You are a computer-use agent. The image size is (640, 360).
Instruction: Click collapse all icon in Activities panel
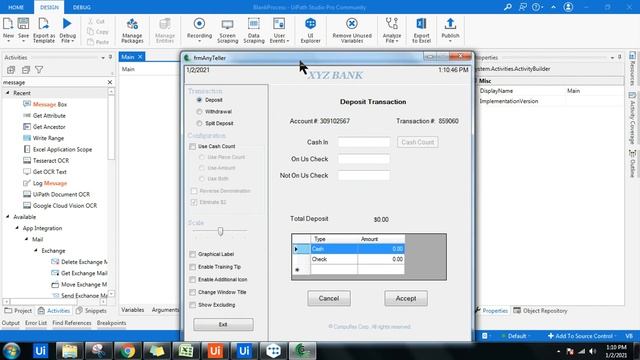25,70
